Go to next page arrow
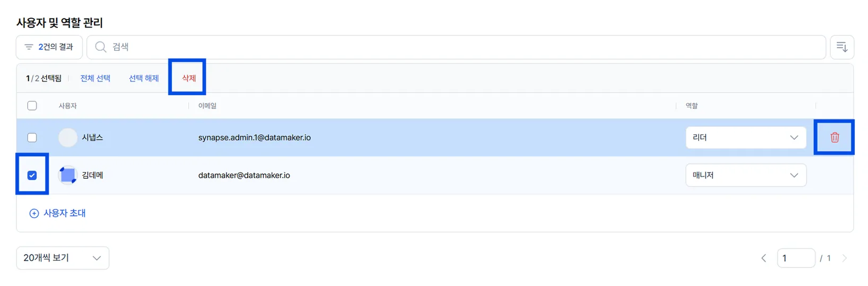 tap(845, 258)
